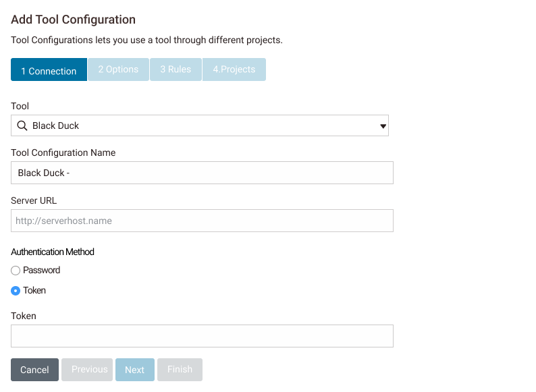The image size is (536, 392).
Task: Expand the Tool dropdown arrow
Action: pos(383,125)
